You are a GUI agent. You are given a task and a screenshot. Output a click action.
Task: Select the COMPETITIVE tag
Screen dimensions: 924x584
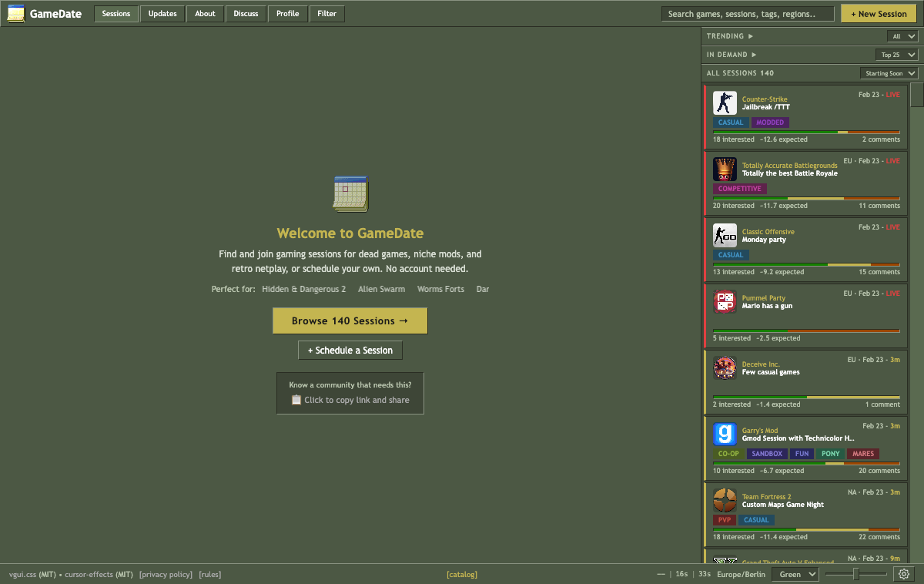coord(740,189)
